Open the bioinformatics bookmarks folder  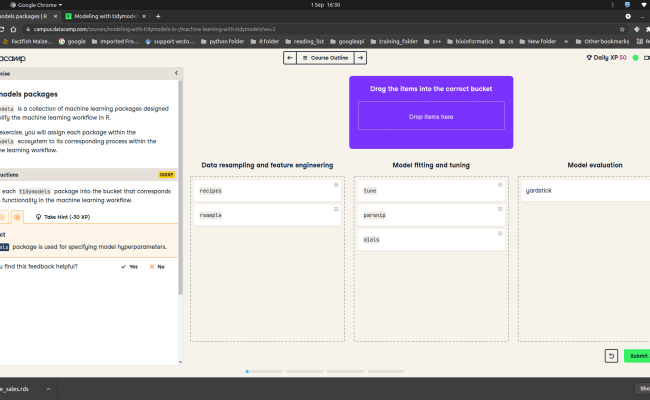(x=470, y=41)
